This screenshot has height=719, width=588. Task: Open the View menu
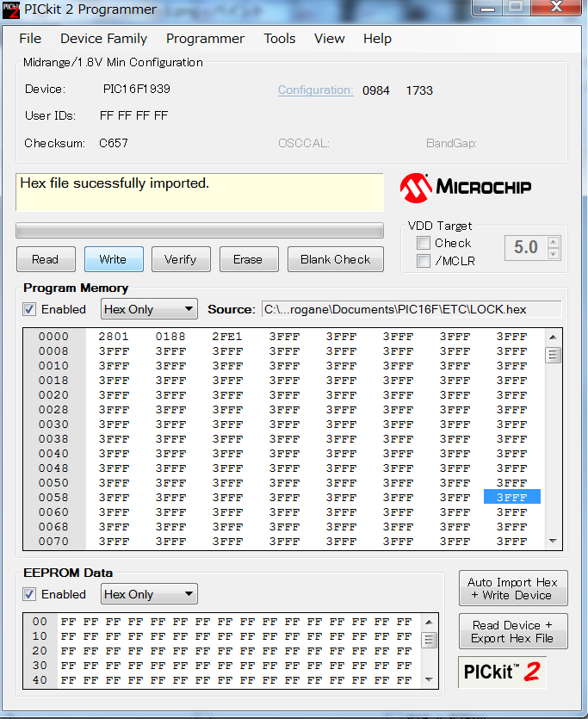tap(329, 39)
